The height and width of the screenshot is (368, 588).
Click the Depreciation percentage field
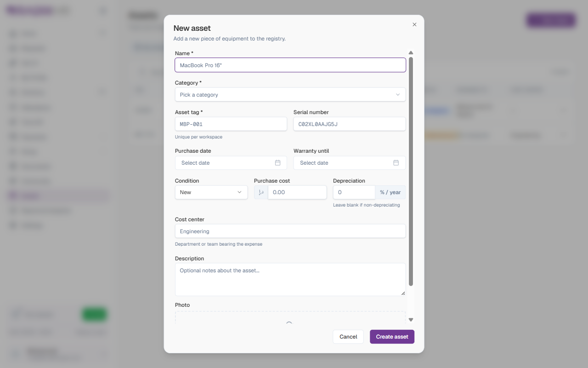[354, 192]
